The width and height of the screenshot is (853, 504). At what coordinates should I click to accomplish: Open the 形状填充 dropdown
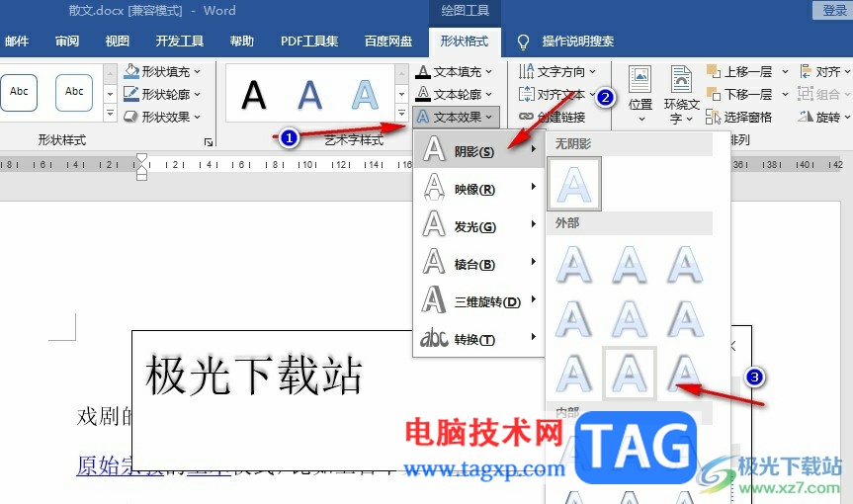(163, 72)
